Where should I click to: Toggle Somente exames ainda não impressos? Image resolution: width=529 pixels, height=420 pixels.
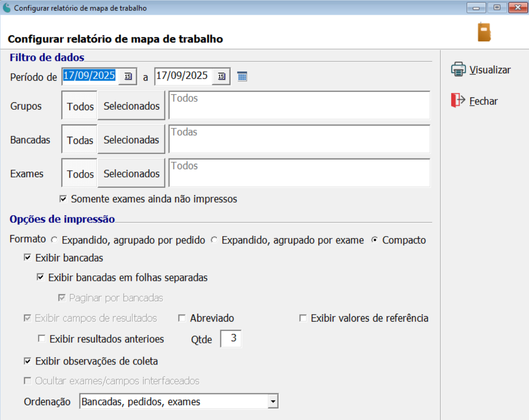[63, 199]
